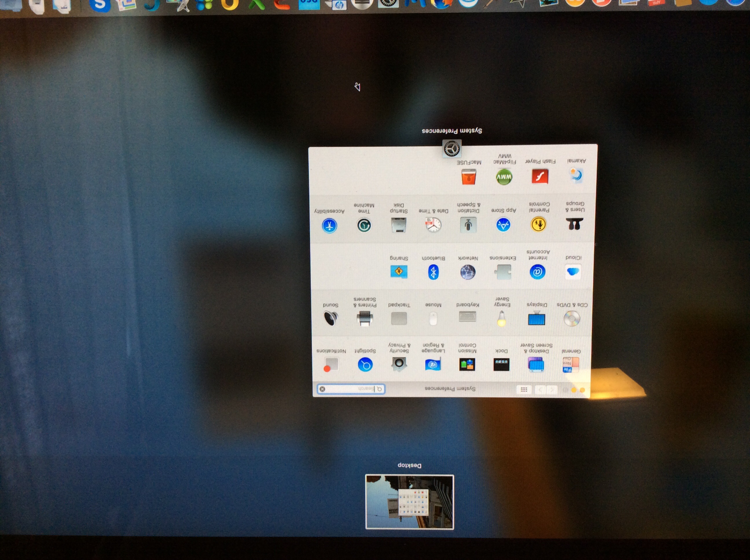Screen dimensions: 750x560
Task: Open the Displays preferences pane
Action: 537,319
